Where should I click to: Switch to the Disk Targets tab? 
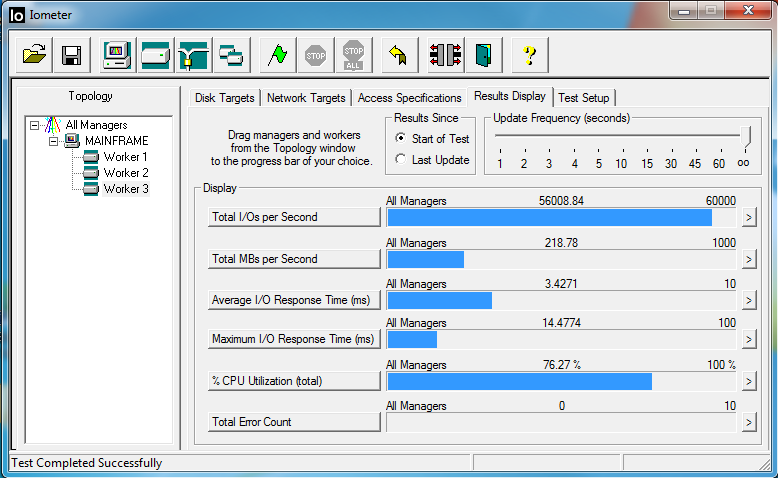point(224,98)
